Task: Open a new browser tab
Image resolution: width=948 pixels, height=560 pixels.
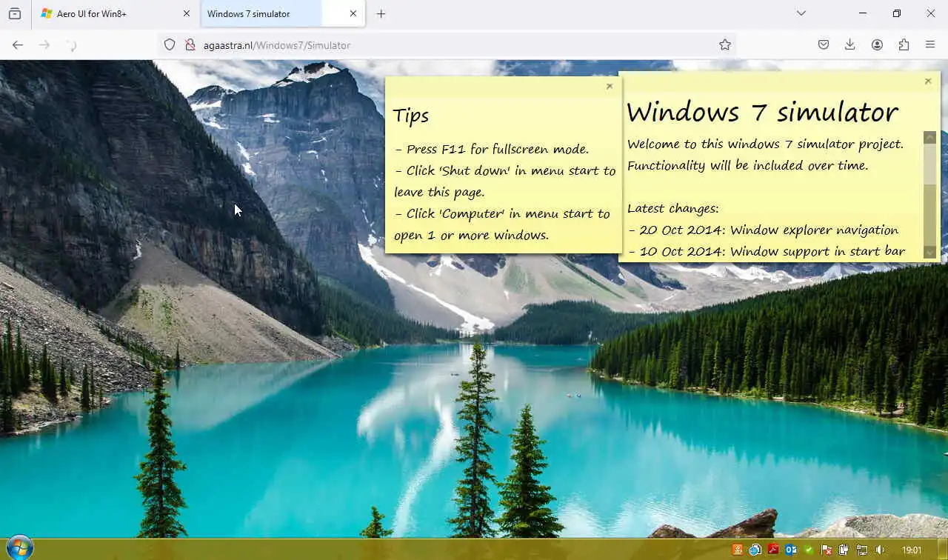Action: pyautogui.click(x=381, y=13)
